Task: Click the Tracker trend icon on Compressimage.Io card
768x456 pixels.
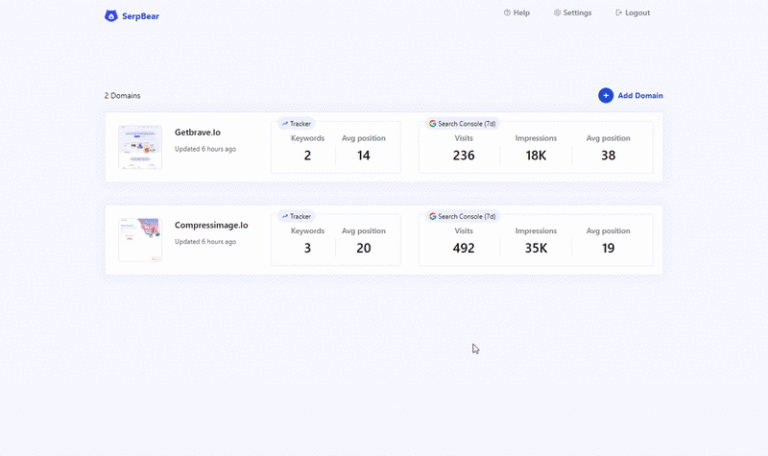Action: tap(285, 216)
